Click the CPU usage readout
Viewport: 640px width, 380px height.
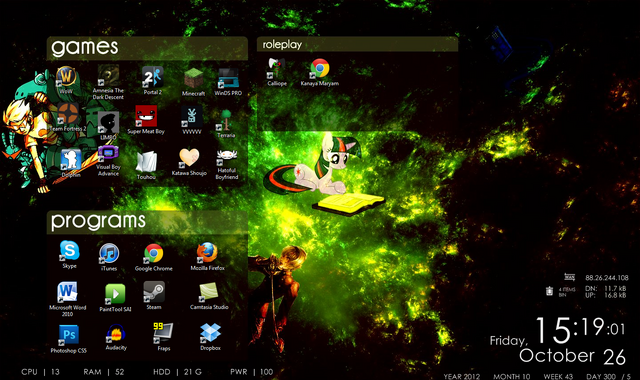[40, 372]
